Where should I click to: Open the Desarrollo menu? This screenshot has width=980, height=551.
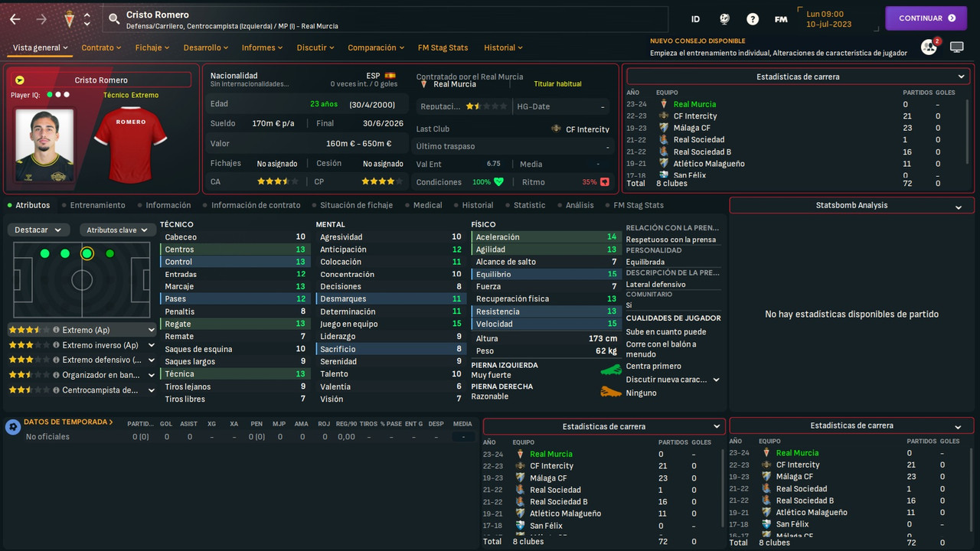coord(207,47)
